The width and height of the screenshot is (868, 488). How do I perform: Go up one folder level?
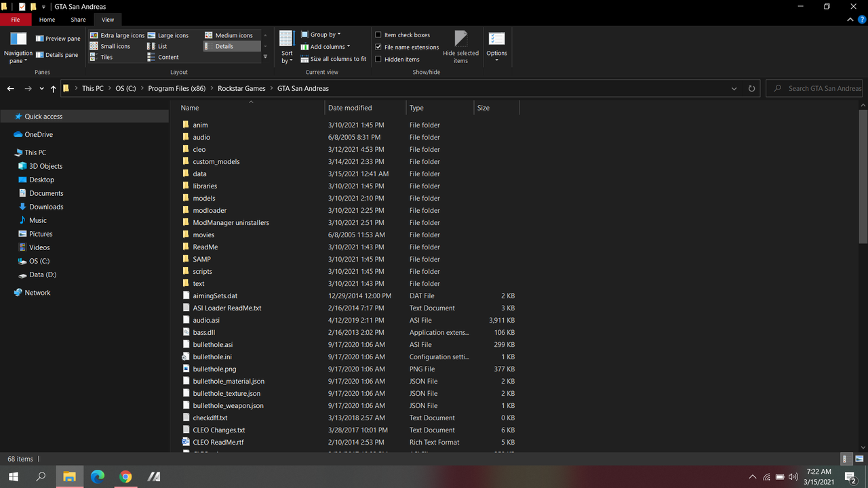point(54,89)
